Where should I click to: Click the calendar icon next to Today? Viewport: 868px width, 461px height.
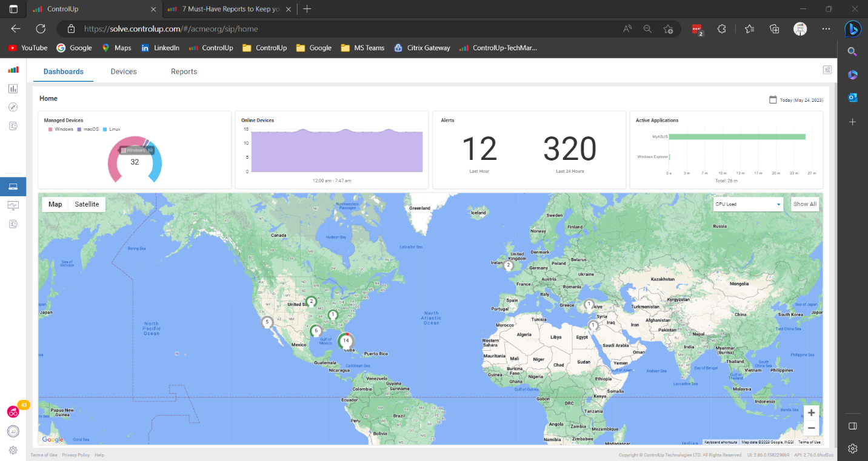click(773, 100)
